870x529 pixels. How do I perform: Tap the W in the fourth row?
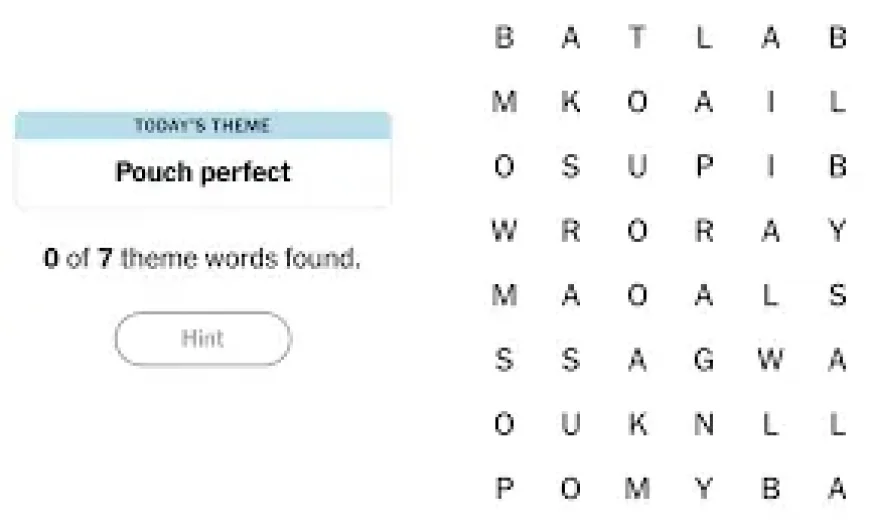[x=504, y=232]
